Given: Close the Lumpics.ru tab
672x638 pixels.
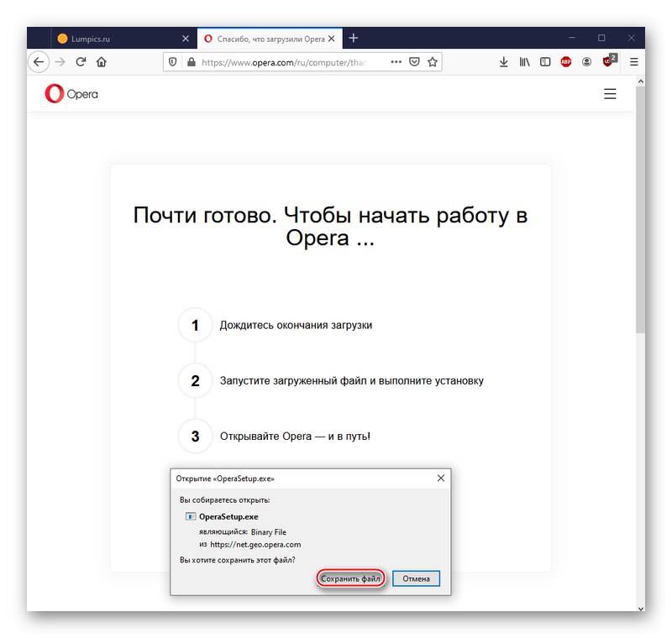Looking at the screenshot, I should tap(186, 39).
